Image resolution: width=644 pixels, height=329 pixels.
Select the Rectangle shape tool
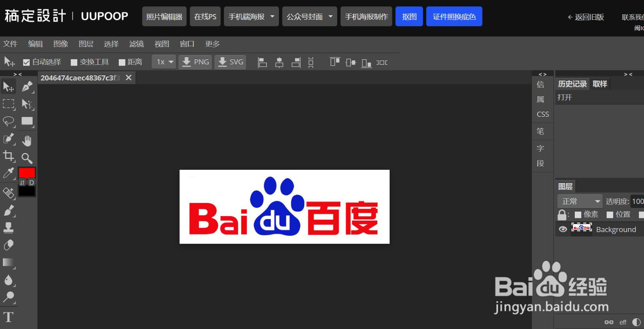tap(27, 121)
